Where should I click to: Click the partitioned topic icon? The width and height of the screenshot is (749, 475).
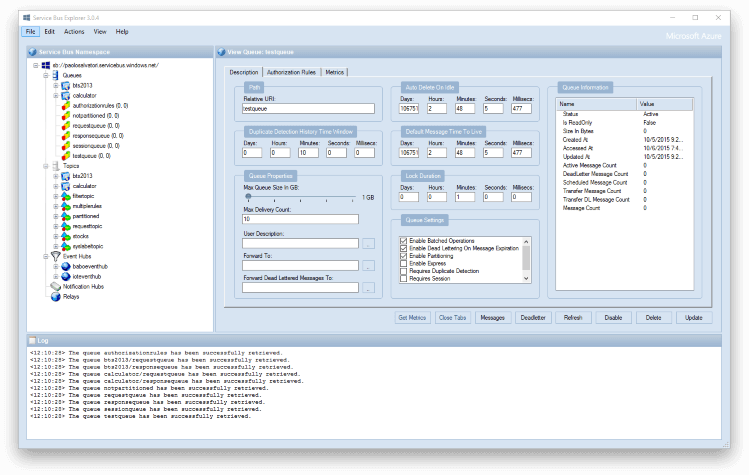66,216
